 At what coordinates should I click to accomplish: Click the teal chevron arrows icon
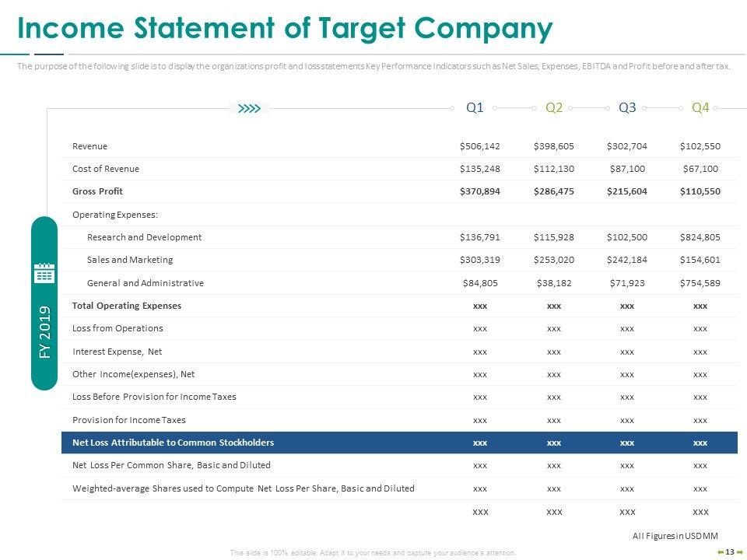pyautogui.click(x=250, y=109)
